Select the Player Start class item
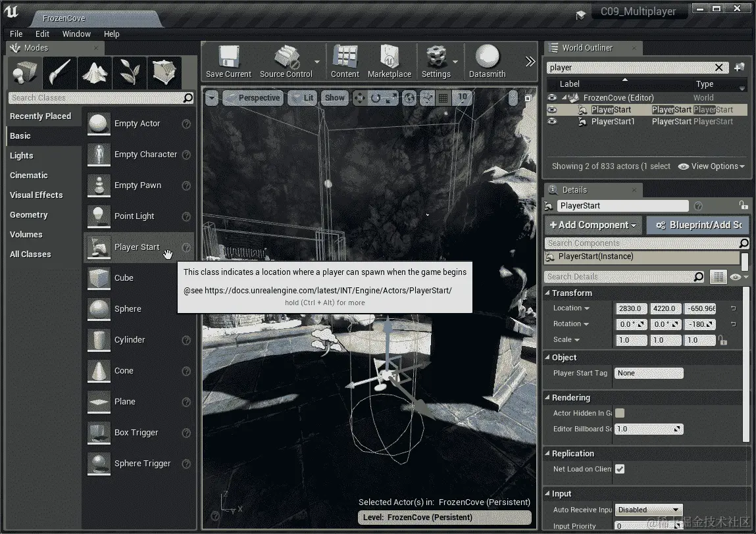The image size is (756, 534). pos(139,247)
